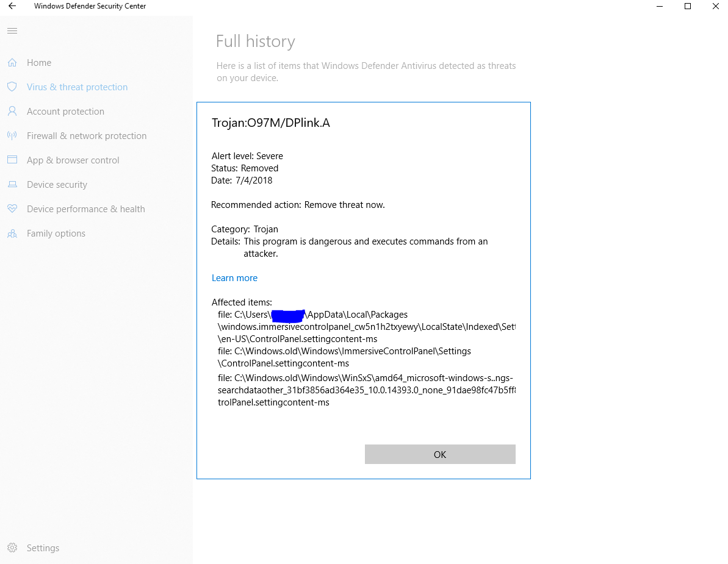
Task: Click the Home house icon
Action: (x=13, y=63)
